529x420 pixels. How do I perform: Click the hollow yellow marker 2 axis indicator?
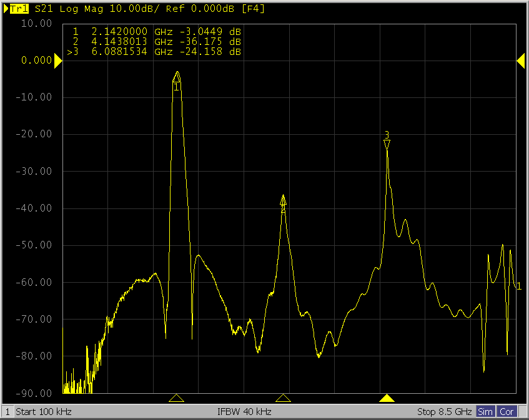coord(284,398)
